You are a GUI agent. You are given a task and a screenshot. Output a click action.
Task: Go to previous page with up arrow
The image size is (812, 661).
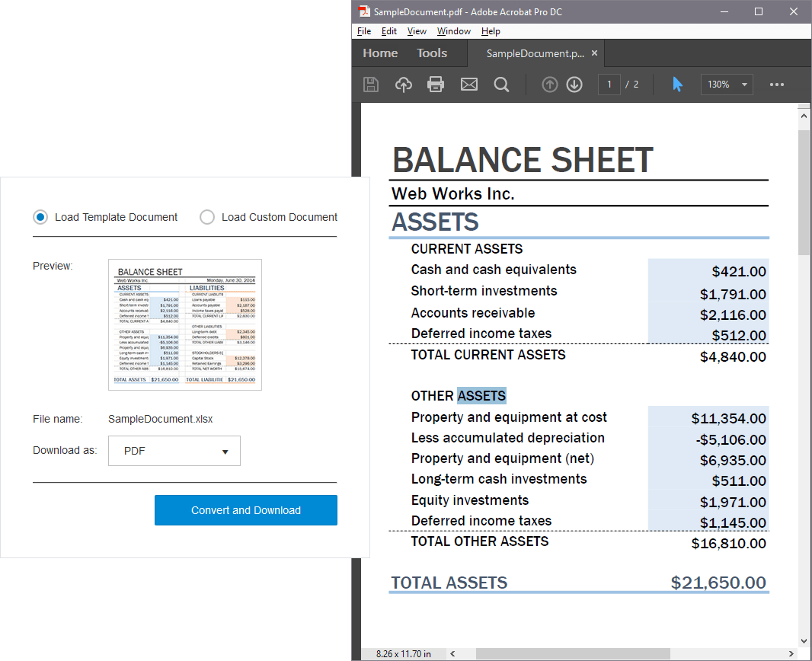point(550,85)
